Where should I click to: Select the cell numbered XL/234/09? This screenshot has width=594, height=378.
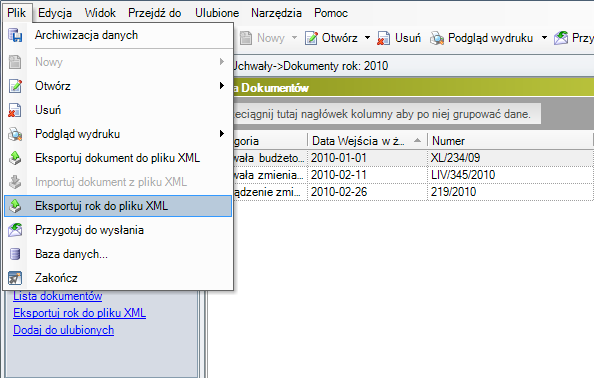[510, 158]
